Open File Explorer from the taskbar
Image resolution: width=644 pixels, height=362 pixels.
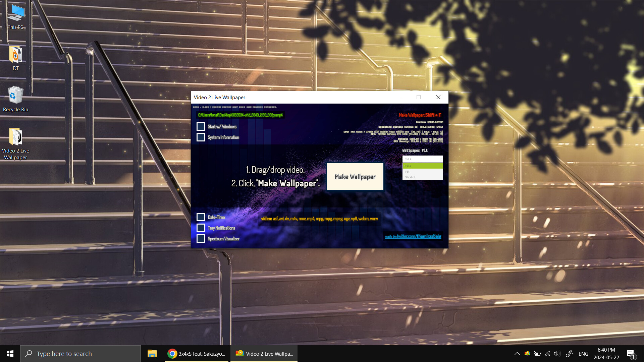[x=152, y=353]
